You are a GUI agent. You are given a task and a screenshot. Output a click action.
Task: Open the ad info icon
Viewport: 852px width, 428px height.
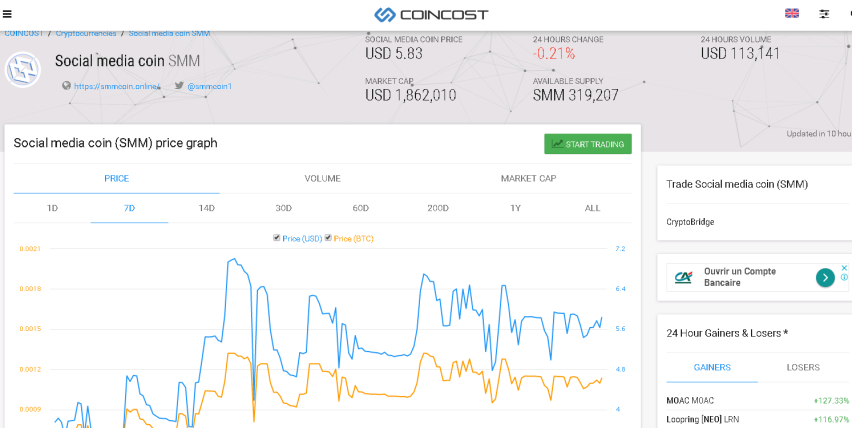click(844, 277)
